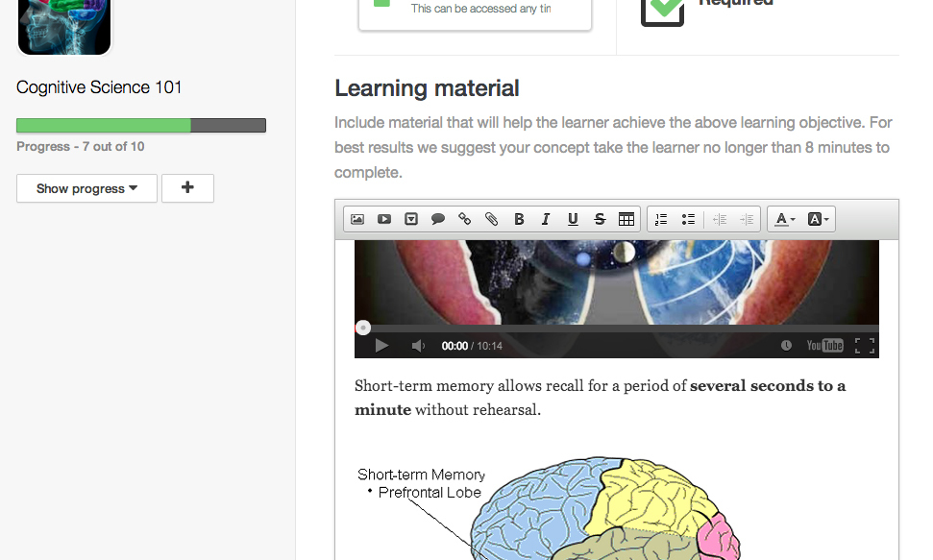This screenshot has height=560, width=933.
Task: Insert a video from the toolbar
Action: pos(383,219)
